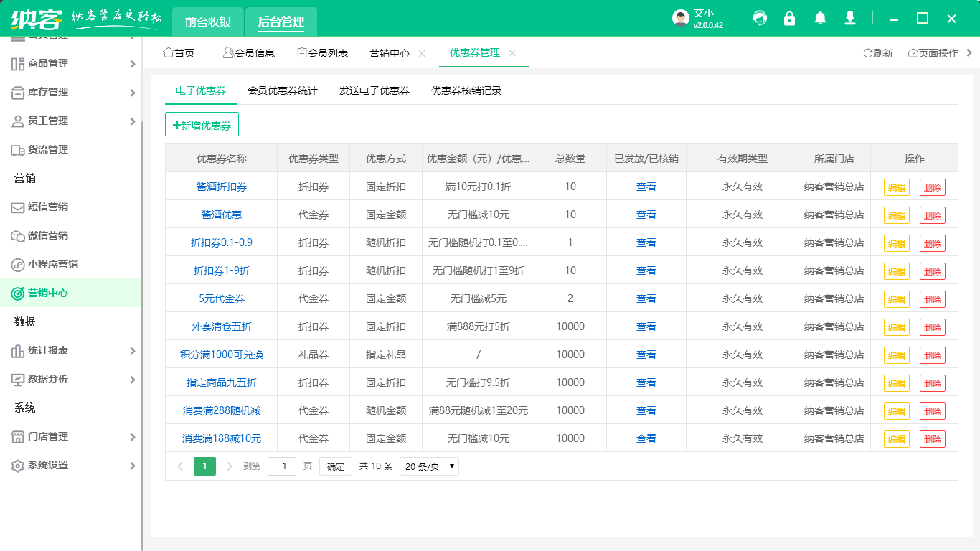The height and width of the screenshot is (551, 980).
Task: Select the 短信营销 envelope icon
Action: pyautogui.click(x=16, y=207)
